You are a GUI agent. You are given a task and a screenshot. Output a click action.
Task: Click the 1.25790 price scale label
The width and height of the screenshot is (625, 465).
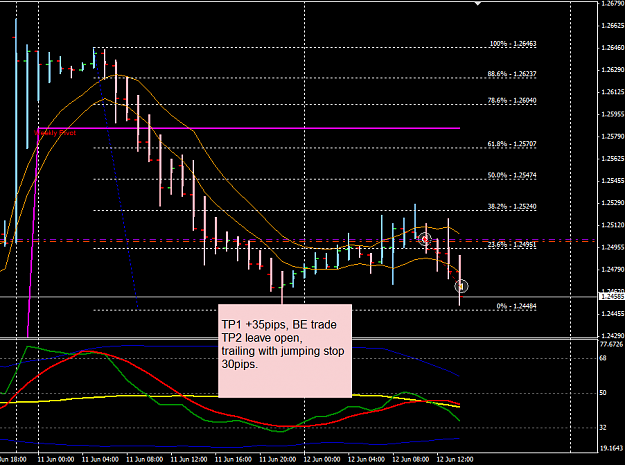(x=612, y=136)
